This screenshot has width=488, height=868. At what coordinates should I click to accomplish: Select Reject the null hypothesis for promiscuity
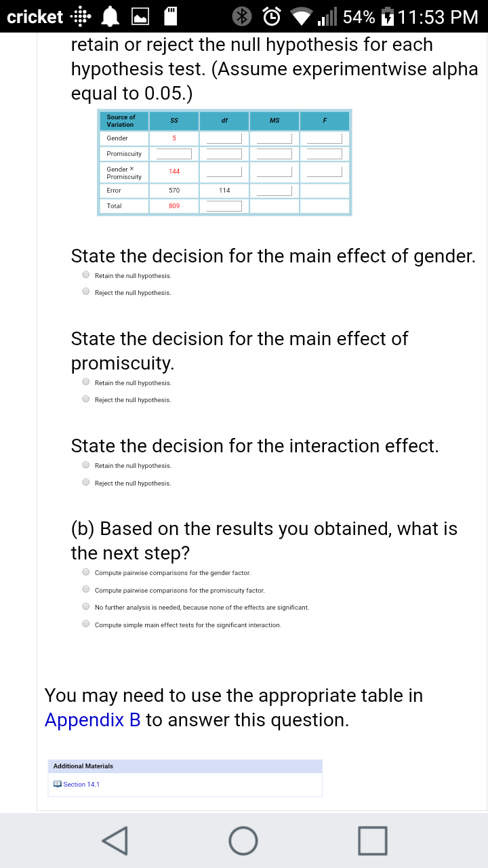[x=86, y=399]
